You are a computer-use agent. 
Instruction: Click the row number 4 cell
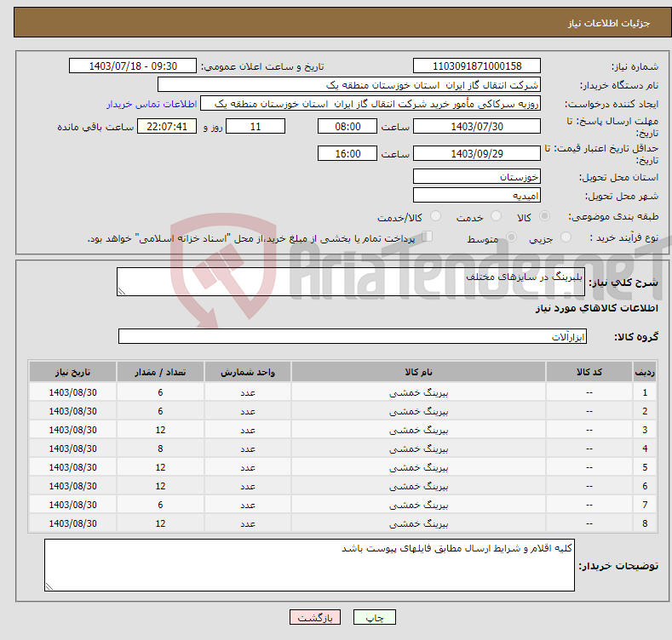645,449
